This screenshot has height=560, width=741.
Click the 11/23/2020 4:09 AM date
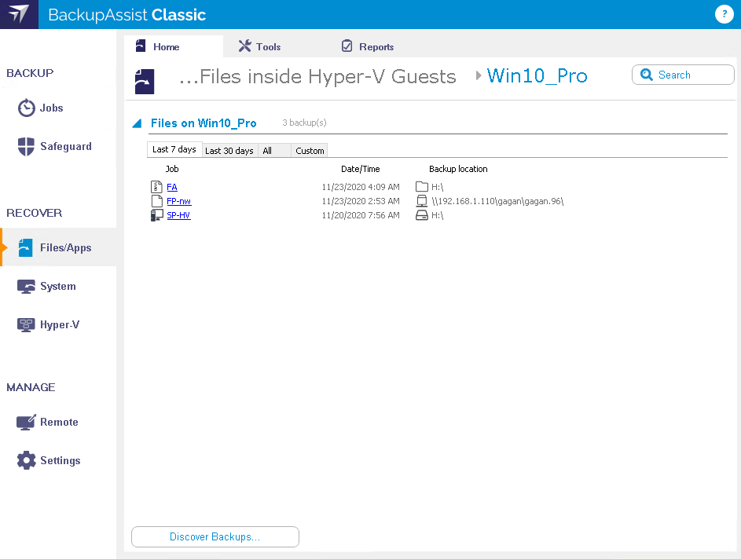click(361, 187)
